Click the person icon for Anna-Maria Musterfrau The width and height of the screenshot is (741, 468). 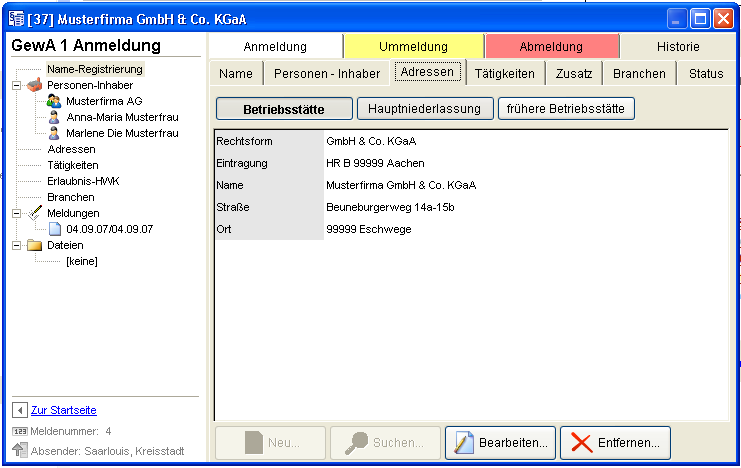click(54, 117)
